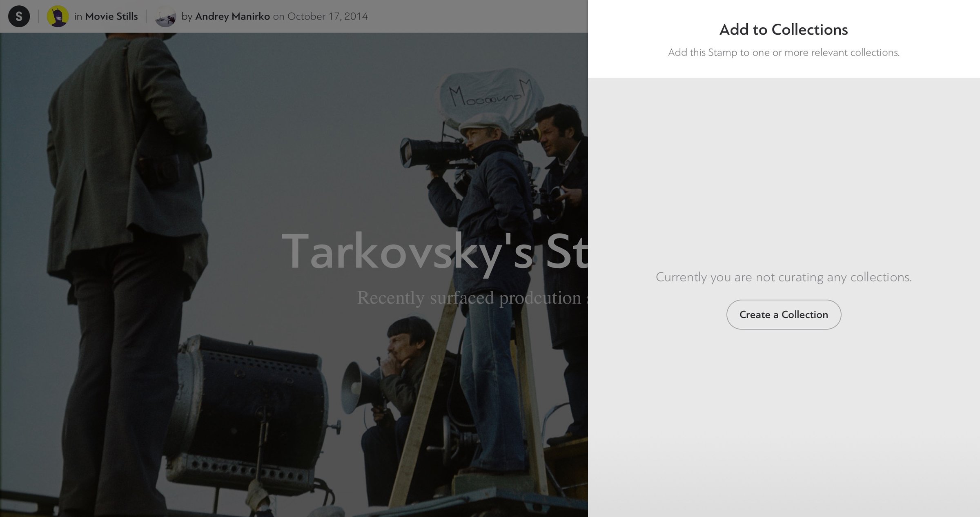Click the Create a Collection button
This screenshot has height=517, width=980.
click(784, 314)
